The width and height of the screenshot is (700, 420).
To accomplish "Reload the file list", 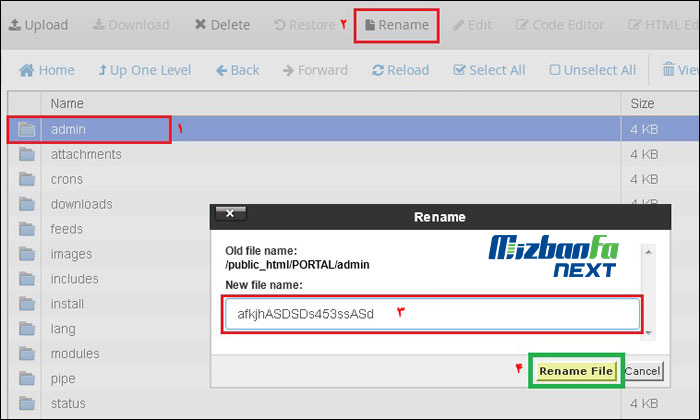I will point(400,70).
